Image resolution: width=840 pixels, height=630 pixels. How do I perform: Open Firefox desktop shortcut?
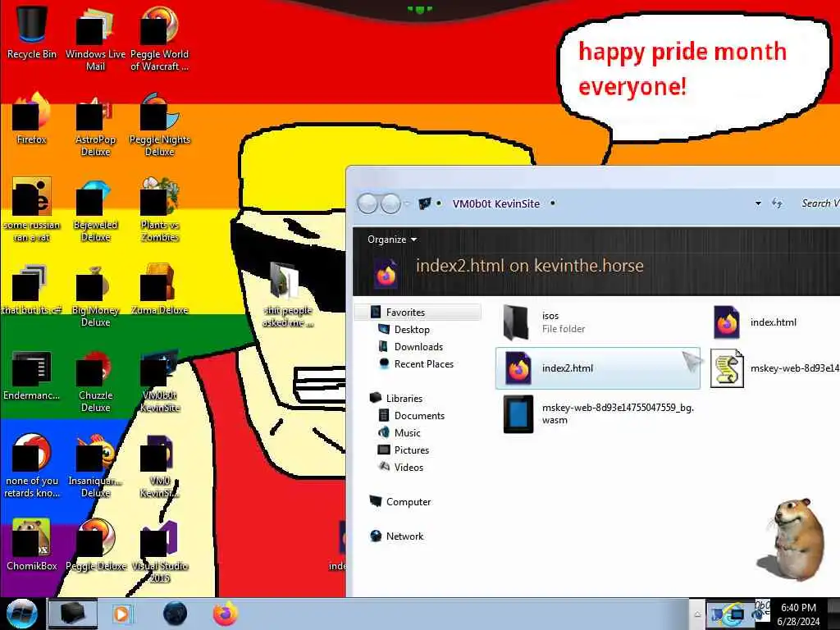coord(32,118)
